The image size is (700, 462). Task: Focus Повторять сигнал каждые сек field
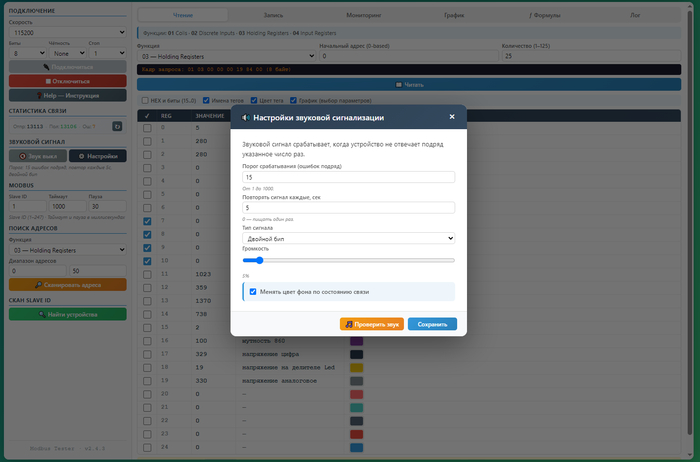coord(349,208)
